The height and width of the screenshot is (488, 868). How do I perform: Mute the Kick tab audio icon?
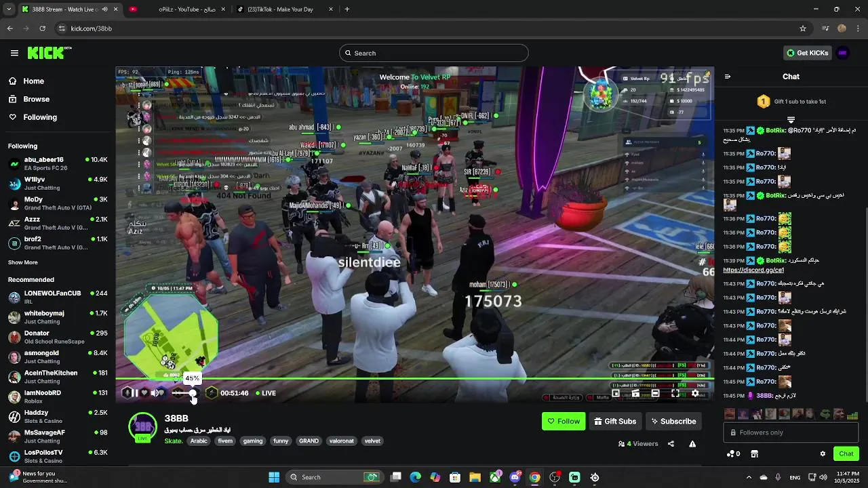[x=104, y=9]
